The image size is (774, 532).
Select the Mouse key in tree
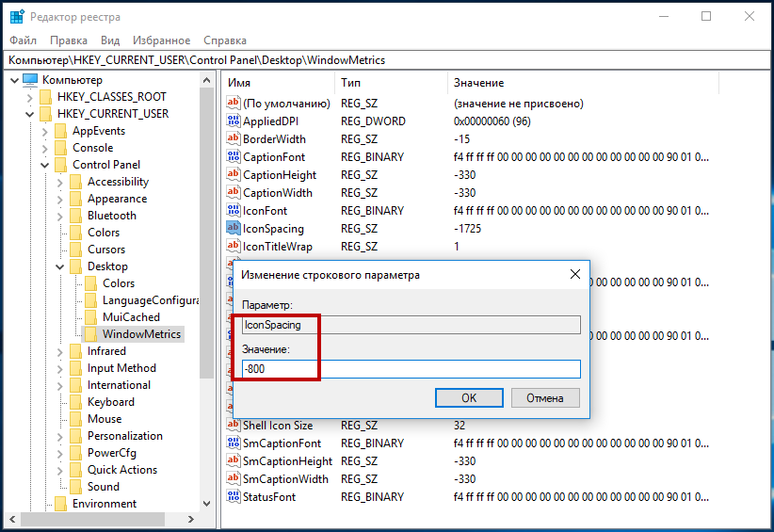pyautogui.click(x=105, y=419)
